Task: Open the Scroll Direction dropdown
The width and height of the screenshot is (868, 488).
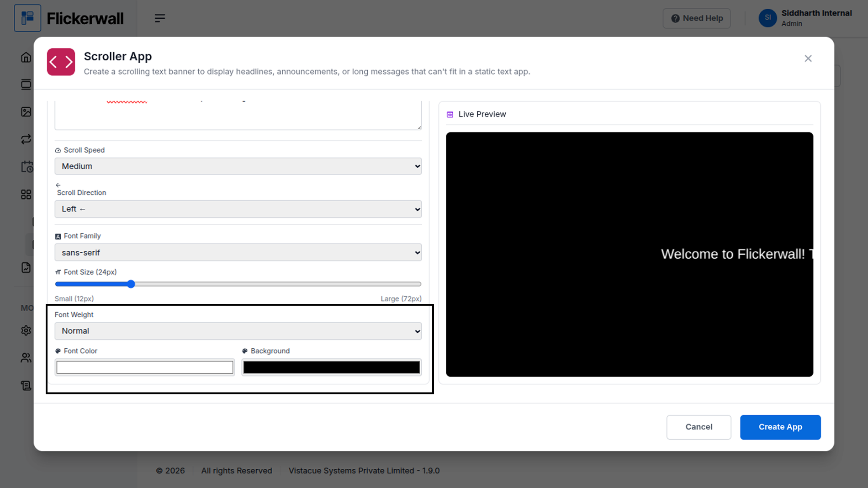Action: tap(238, 209)
